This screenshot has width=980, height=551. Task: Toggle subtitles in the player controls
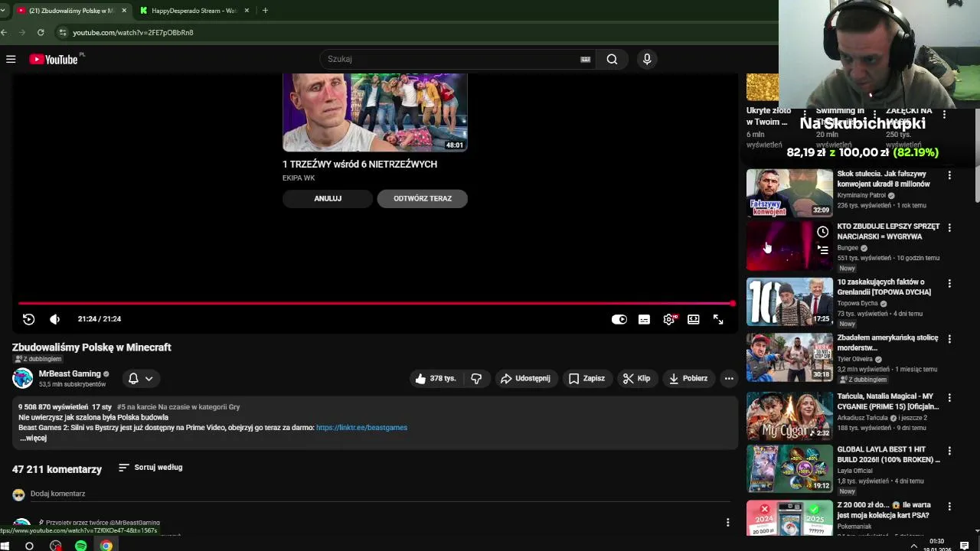pyautogui.click(x=644, y=319)
